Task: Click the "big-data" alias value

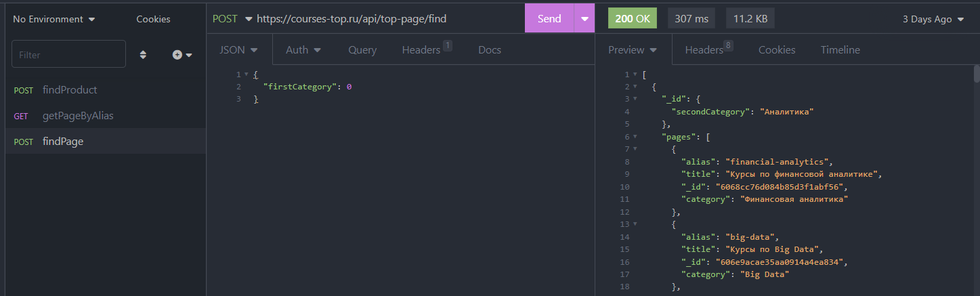Action: pyautogui.click(x=752, y=237)
